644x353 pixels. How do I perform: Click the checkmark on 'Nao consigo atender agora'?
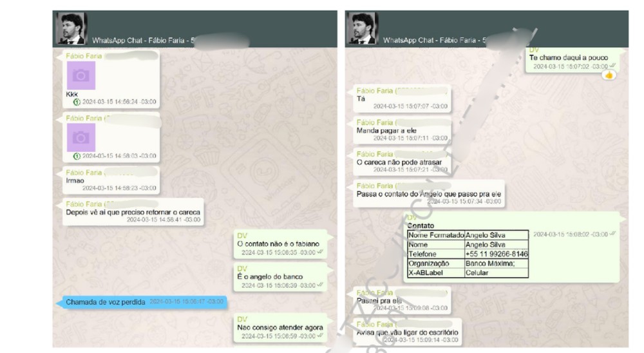coord(320,336)
